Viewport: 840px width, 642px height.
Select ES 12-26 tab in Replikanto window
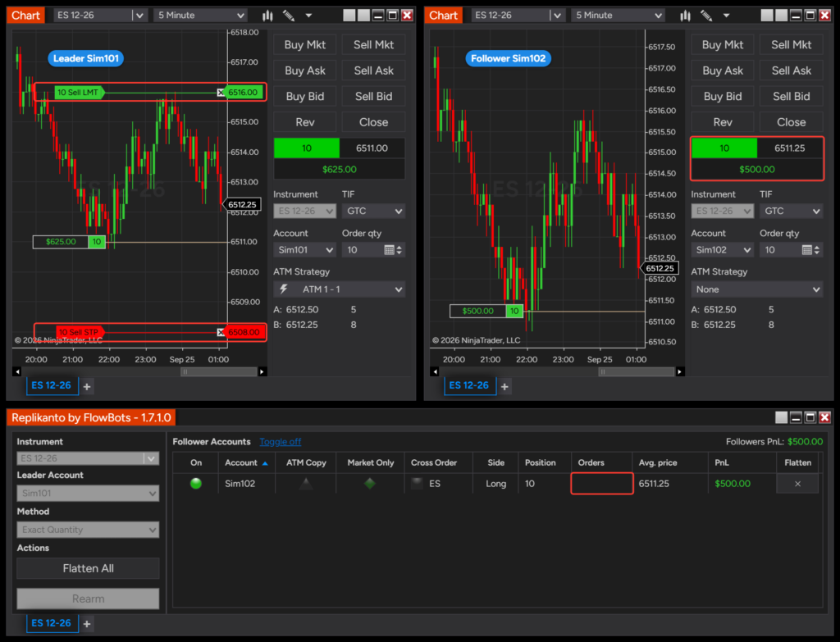(52, 623)
